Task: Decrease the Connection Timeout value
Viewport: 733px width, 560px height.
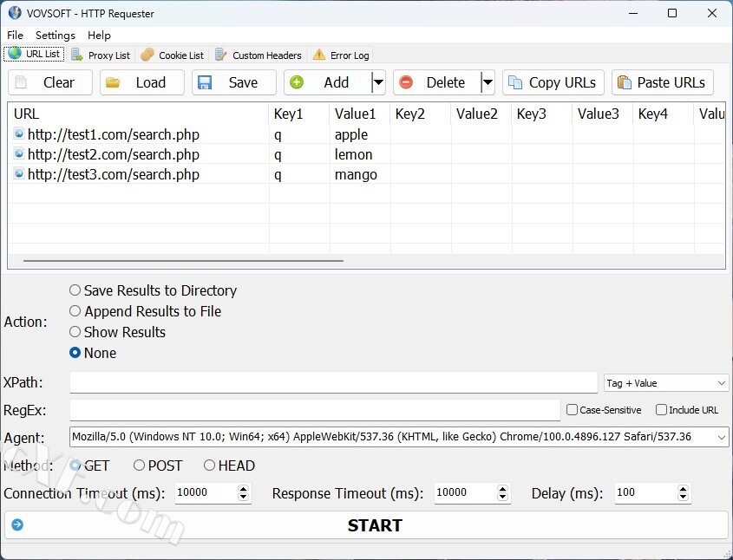Action: (x=243, y=497)
